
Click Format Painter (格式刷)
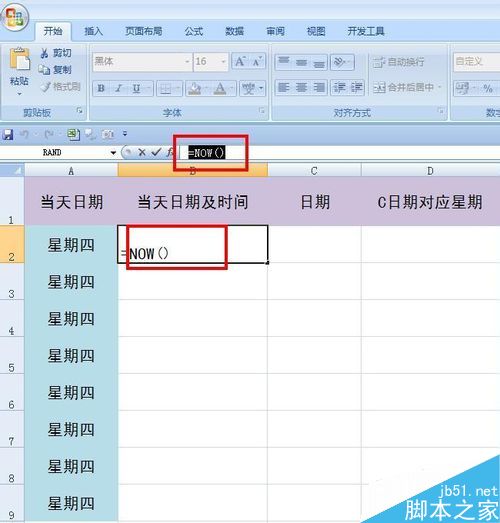[x=60, y=87]
